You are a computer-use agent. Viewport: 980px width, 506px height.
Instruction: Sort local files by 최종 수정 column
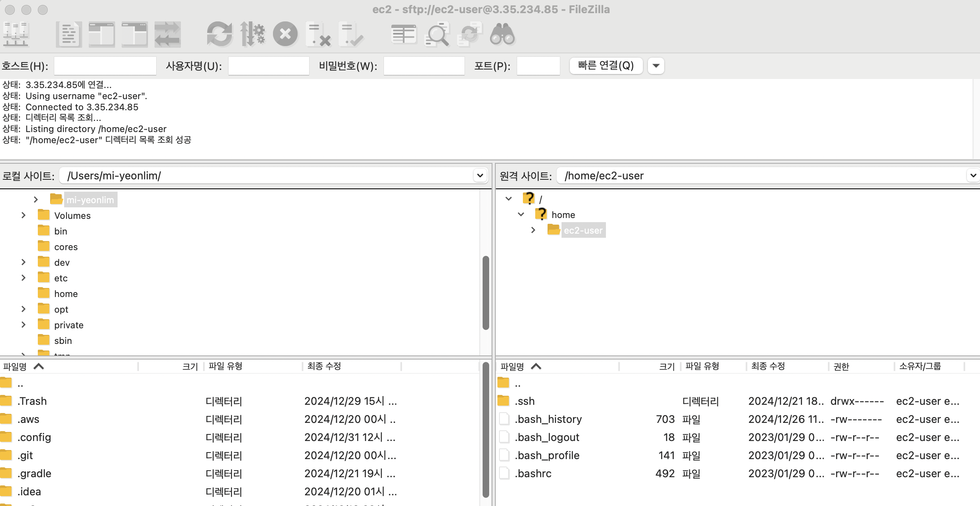[324, 366]
